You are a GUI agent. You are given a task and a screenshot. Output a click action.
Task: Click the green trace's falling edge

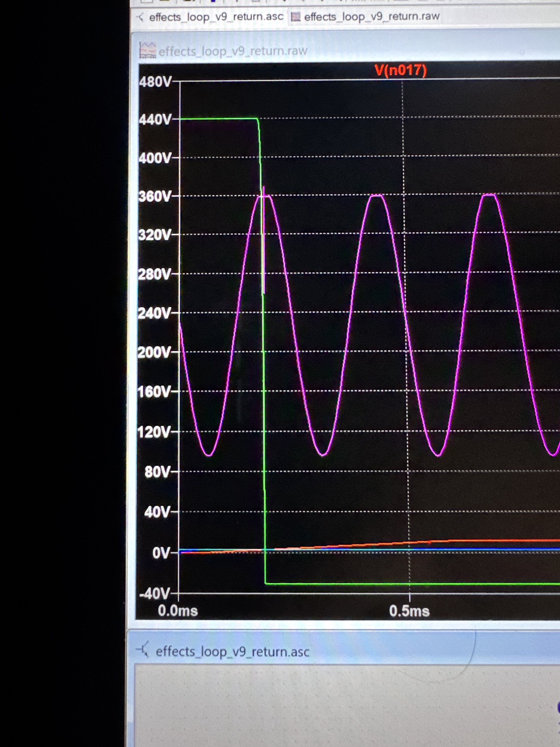click(264, 371)
